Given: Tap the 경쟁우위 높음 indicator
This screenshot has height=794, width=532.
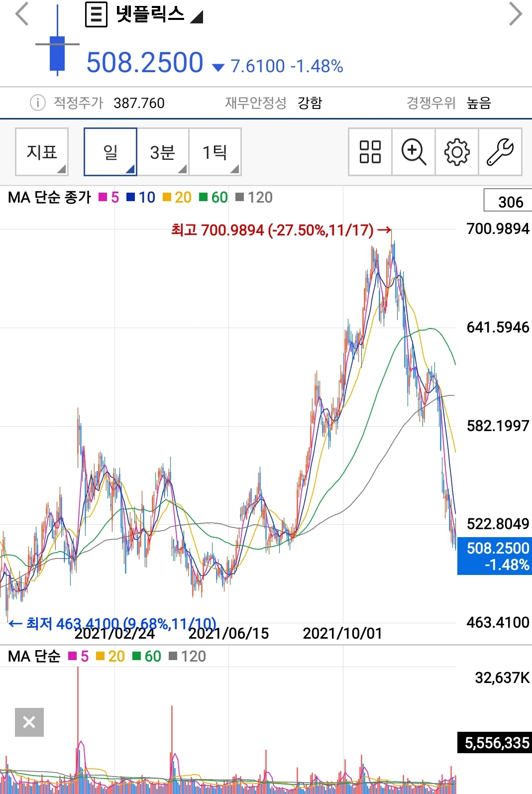Looking at the screenshot, I should pyautogui.click(x=449, y=103).
